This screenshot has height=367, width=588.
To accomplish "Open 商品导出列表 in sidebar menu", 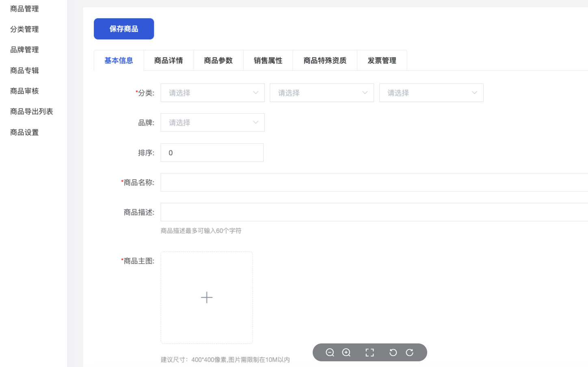I will coord(32,111).
